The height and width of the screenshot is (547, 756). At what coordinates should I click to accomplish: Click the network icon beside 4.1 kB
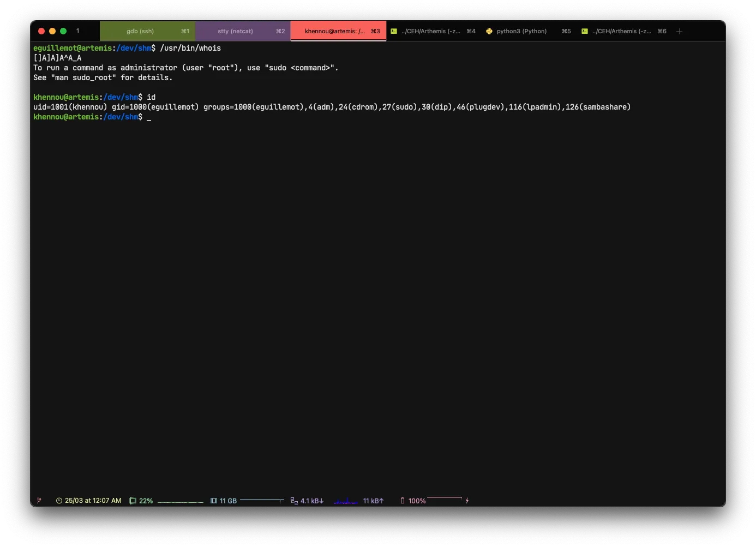tap(294, 501)
